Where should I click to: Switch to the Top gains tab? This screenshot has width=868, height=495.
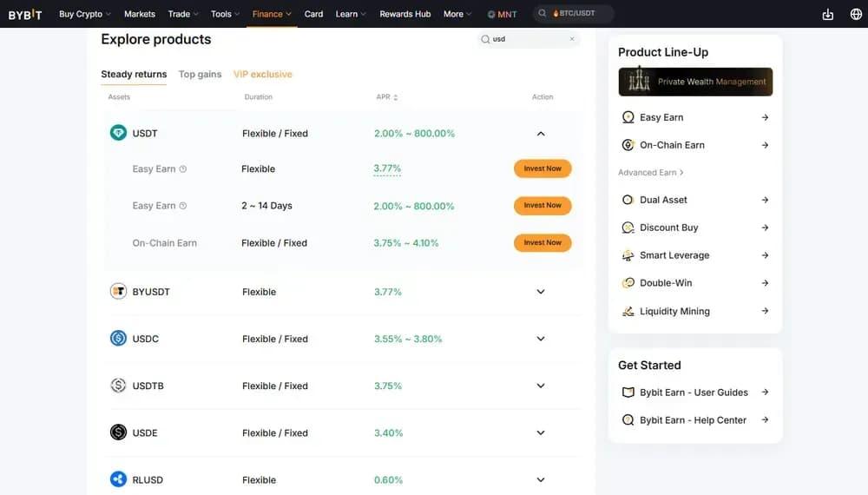(x=200, y=75)
